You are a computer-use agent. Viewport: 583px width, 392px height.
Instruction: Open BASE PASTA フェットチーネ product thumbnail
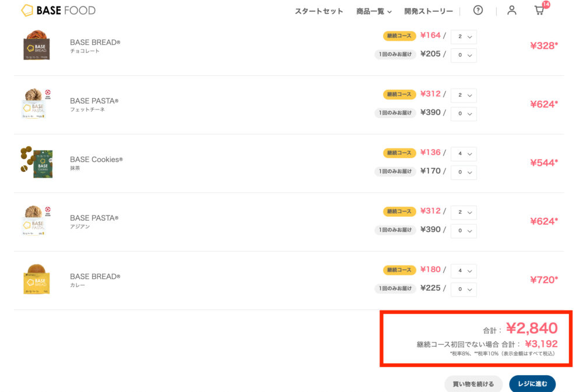coord(36,104)
